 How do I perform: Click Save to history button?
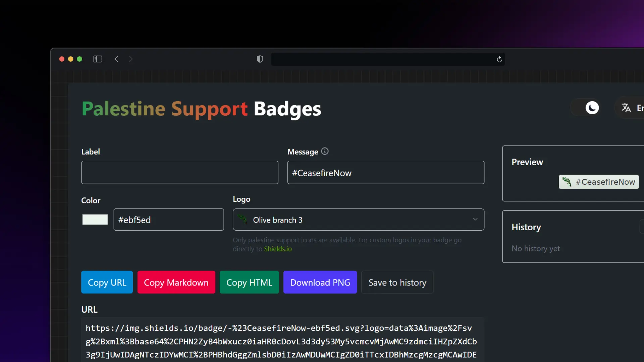(397, 282)
